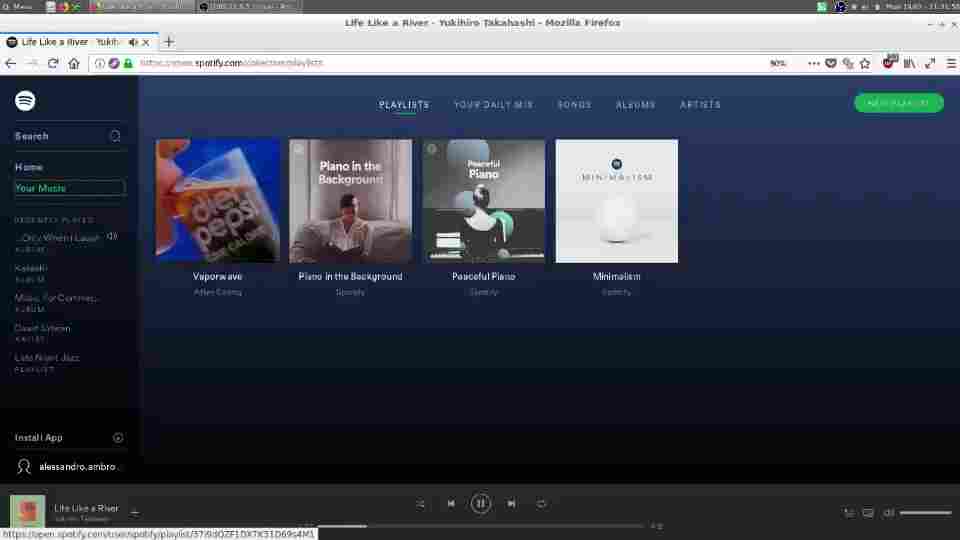Switch to Your Daily Mix tab
The height and width of the screenshot is (540, 960).
493,105
